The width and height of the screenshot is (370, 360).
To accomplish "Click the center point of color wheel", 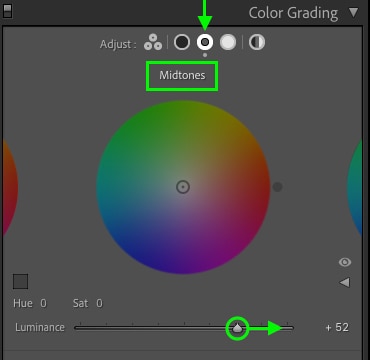I will point(183,187).
